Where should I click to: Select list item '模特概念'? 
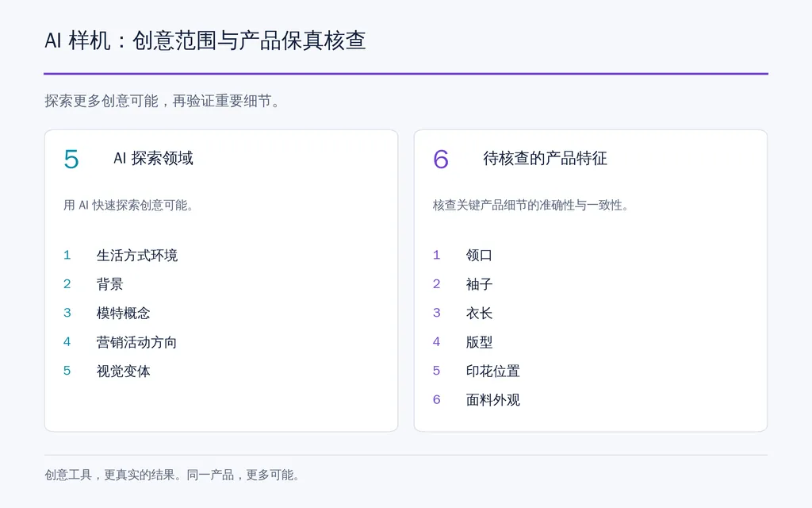click(x=123, y=313)
